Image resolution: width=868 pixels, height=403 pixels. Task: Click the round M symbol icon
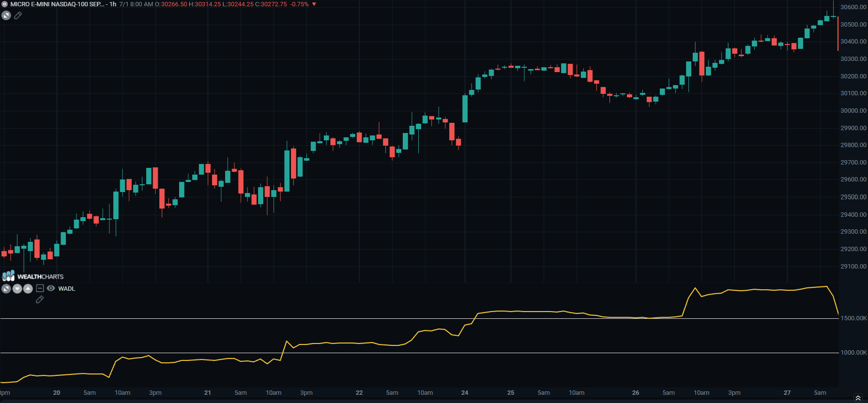click(x=4, y=4)
